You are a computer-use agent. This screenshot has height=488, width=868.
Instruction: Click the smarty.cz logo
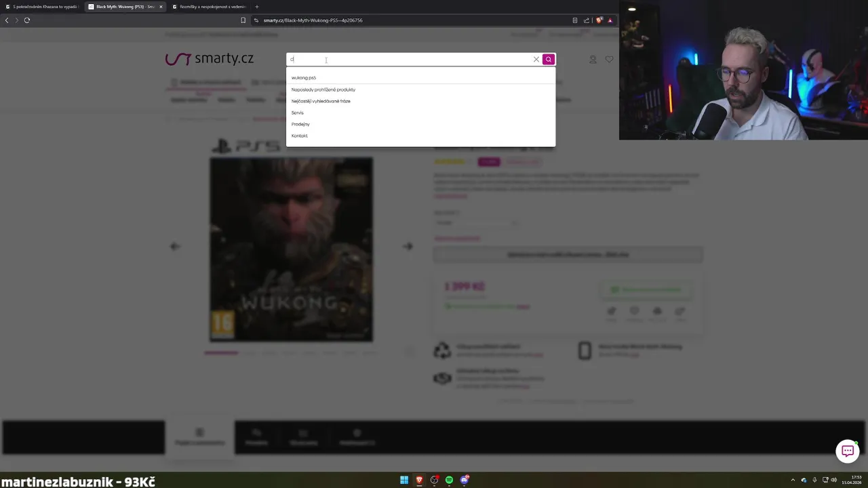pos(210,59)
